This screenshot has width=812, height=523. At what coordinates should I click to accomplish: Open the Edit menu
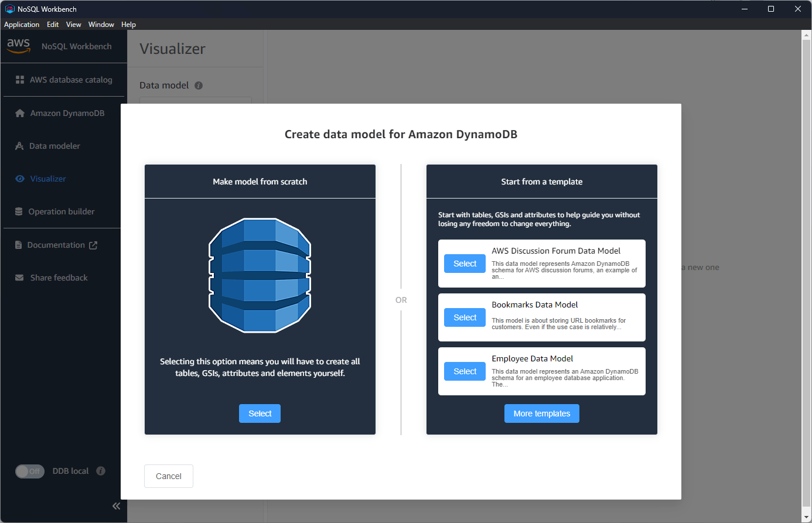(53, 25)
